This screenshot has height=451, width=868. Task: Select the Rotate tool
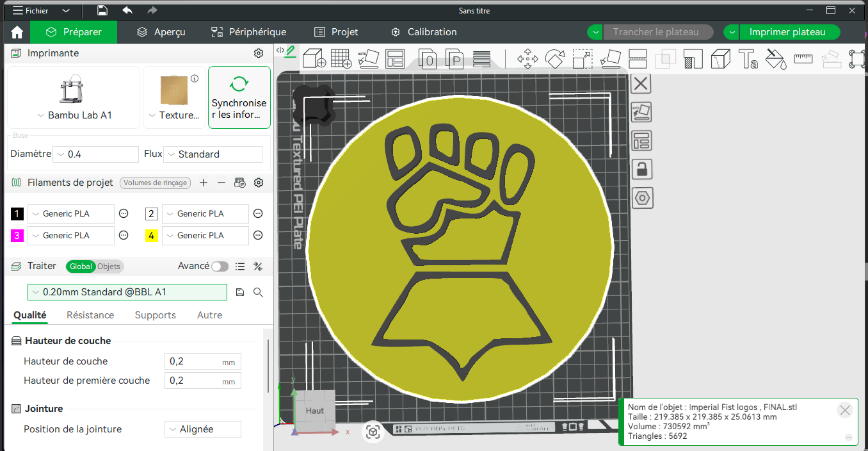tap(555, 59)
